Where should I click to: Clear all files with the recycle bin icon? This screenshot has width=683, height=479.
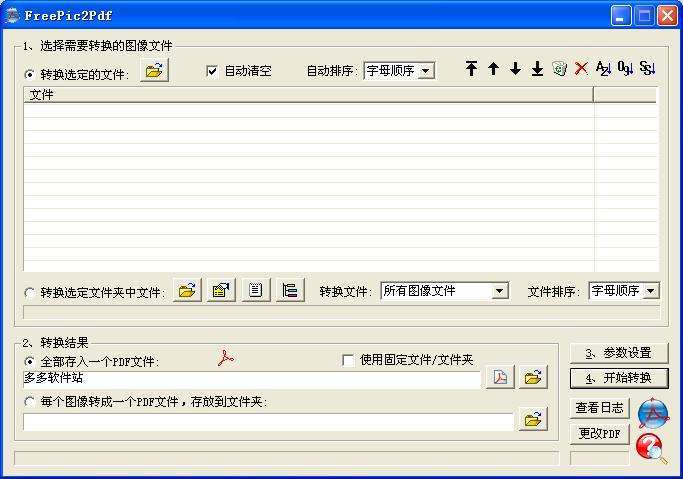point(559,68)
